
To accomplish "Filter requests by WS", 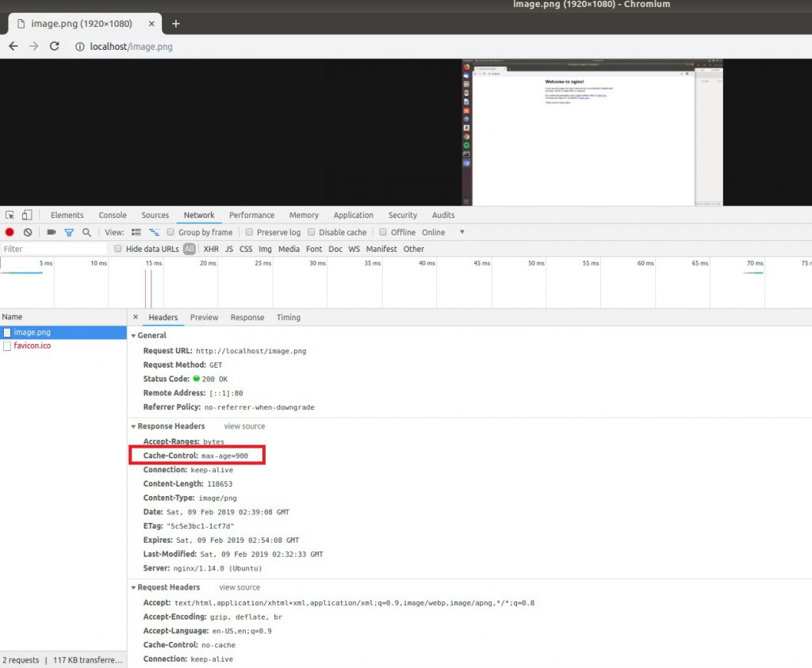I will [354, 249].
